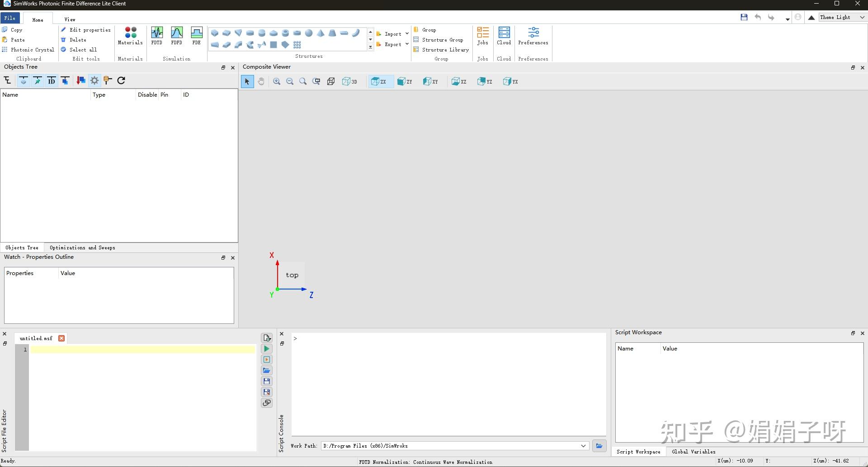Activate the pan hand tool
This screenshot has height=467, width=868.
(x=261, y=81)
